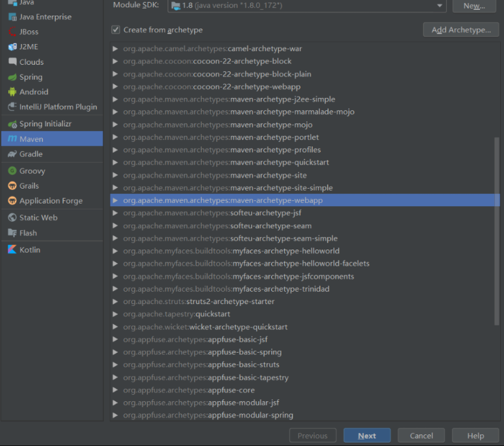Screen dimensions: 504x446
Task: Select myfaces-archetype-jsfcomponents row
Action: [x=305, y=276]
